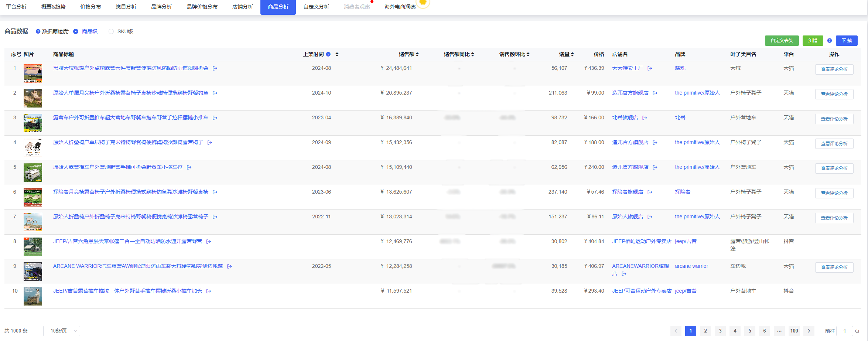Go to page 2
The height and width of the screenshot is (341, 868).
point(705,331)
